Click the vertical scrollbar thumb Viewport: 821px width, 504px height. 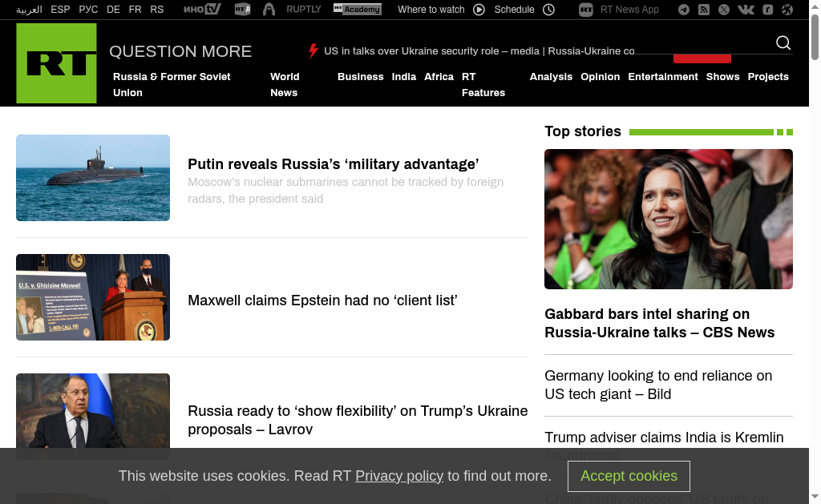click(x=815, y=37)
